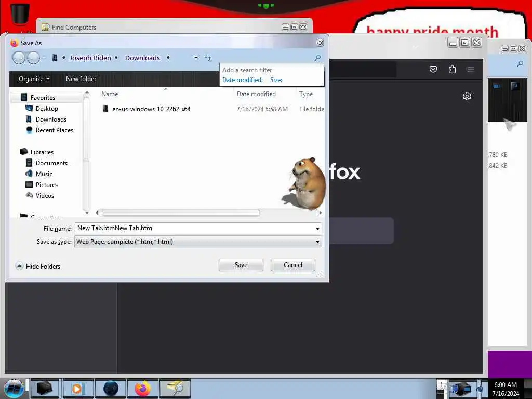The width and height of the screenshot is (532, 399).
Task: Open the File name dropdown arrow
Action: click(x=317, y=229)
